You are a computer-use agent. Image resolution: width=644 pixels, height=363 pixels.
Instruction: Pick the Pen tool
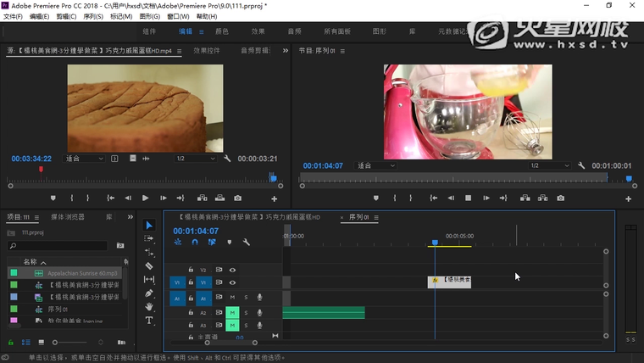point(149,293)
